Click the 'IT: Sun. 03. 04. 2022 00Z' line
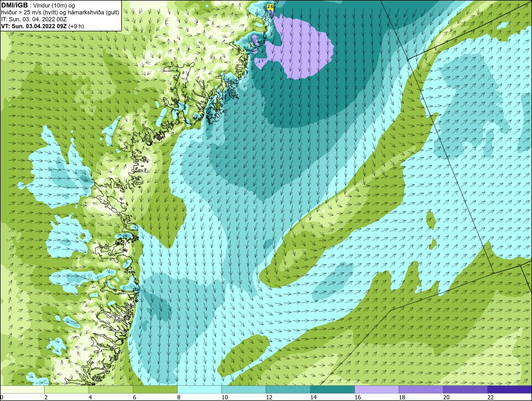 (34, 19)
